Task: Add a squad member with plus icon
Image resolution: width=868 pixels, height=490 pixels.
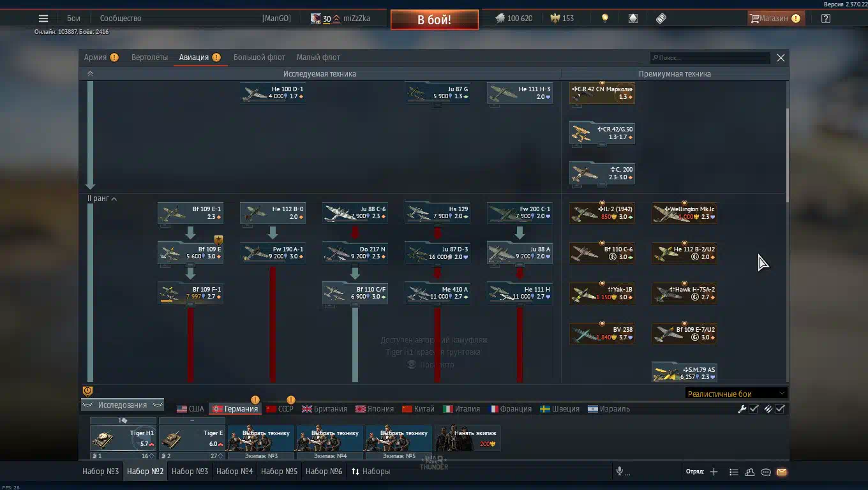Action: (x=714, y=472)
